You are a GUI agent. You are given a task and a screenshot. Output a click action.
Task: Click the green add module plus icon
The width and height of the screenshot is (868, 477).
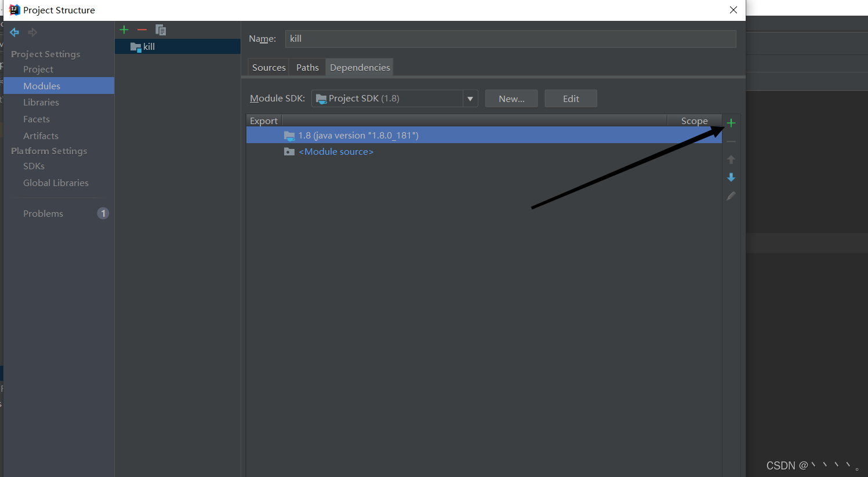point(124,30)
